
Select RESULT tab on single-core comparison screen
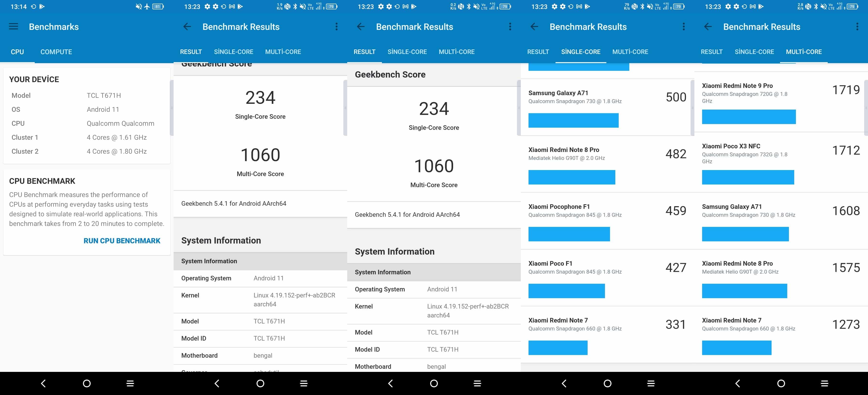[x=538, y=52]
